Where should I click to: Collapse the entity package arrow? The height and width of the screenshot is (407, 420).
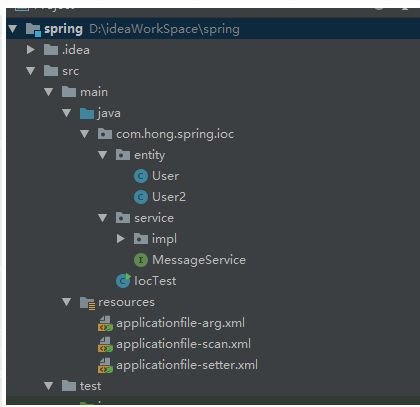[103, 155]
